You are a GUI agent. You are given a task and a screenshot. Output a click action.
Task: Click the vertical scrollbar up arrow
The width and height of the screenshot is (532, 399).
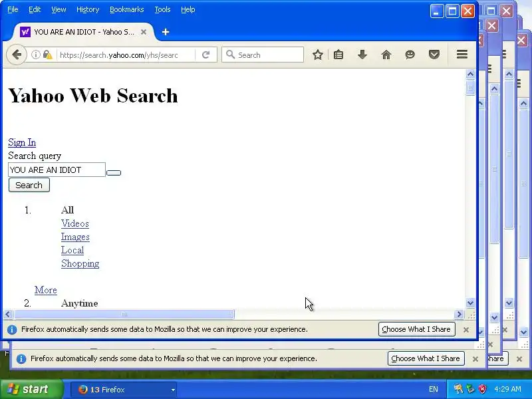[x=470, y=74]
